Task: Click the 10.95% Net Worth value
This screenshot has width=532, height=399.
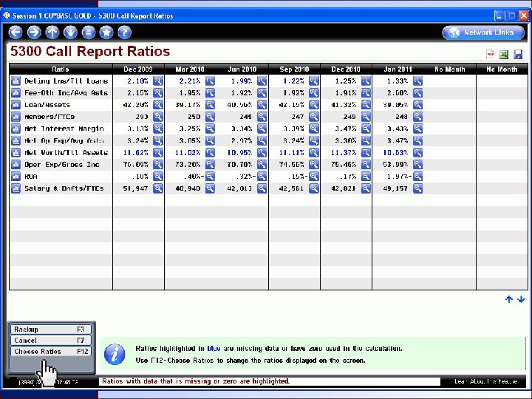Action: [x=239, y=153]
